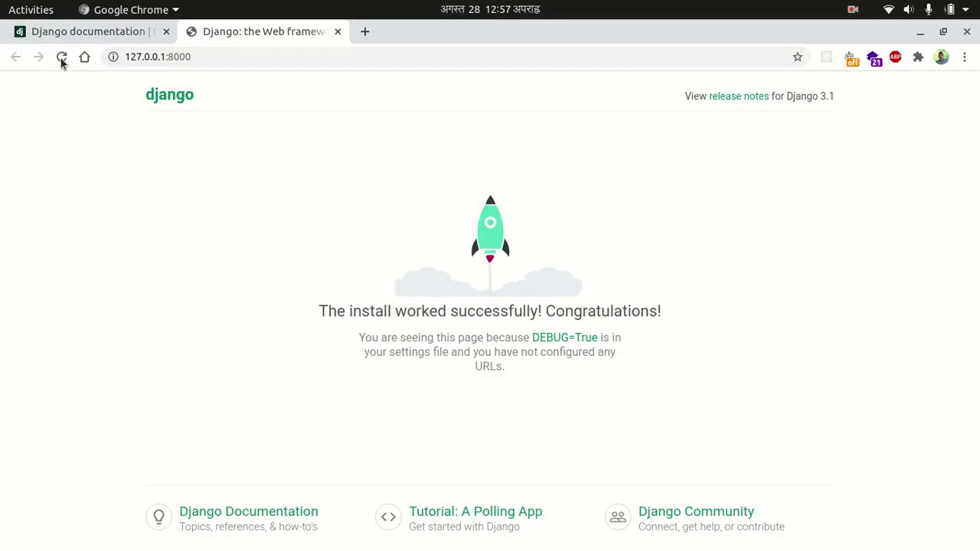Viewport: 980px width, 551px height.
Task: Click the Wi-Fi icon in system tray
Action: click(x=889, y=9)
